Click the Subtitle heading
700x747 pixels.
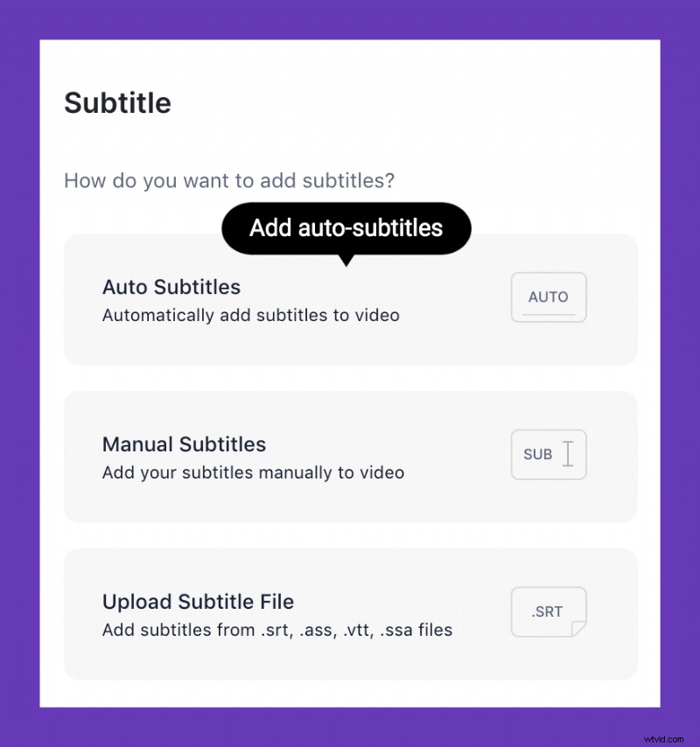(117, 103)
